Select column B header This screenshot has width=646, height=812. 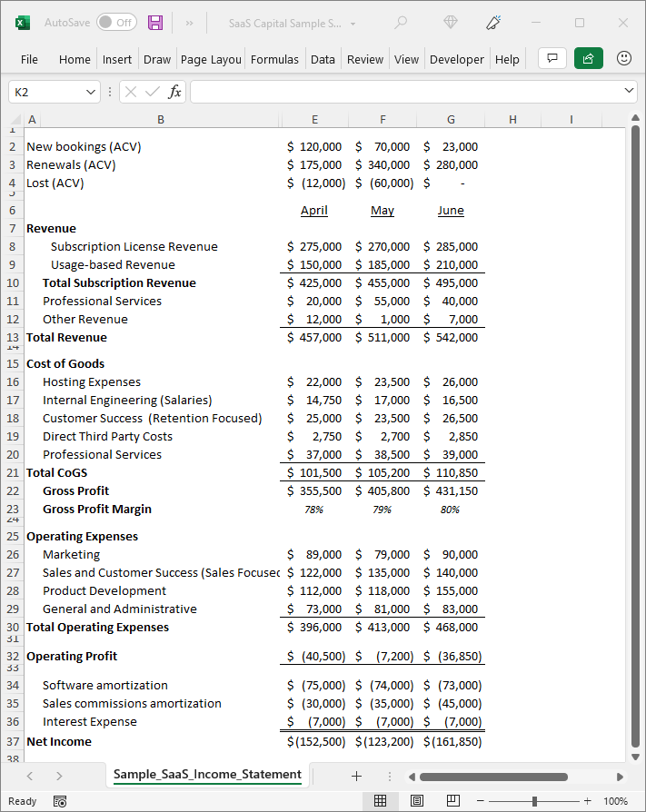161,120
